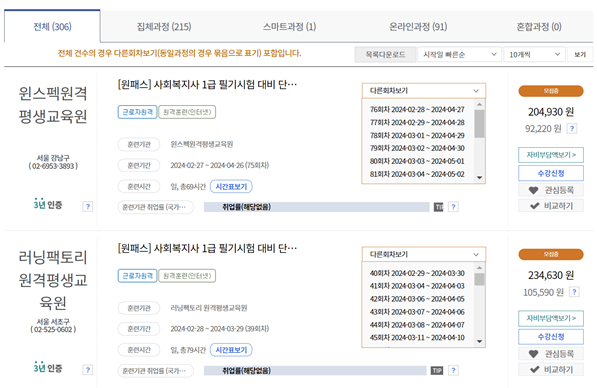Click the 러닝팩토리 3년 인증 badge
Viewport: 597px width, 388px height.
click(48, 368)
